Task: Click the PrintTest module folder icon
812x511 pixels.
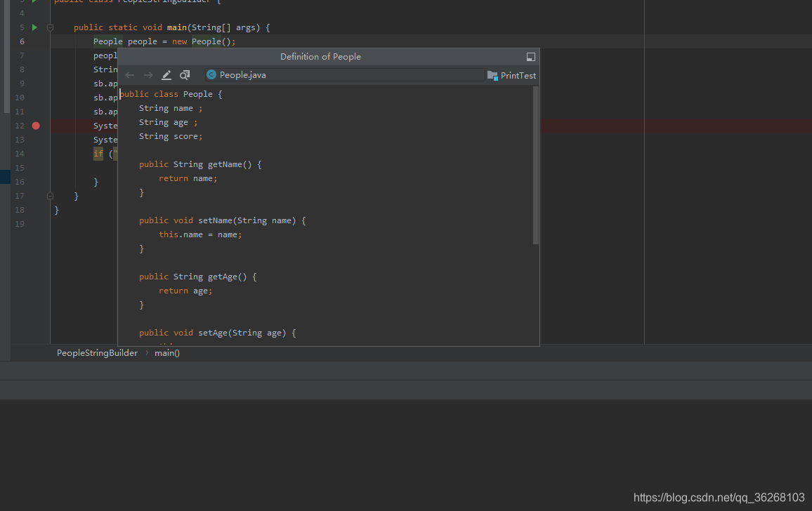Action: click(492, 76)
